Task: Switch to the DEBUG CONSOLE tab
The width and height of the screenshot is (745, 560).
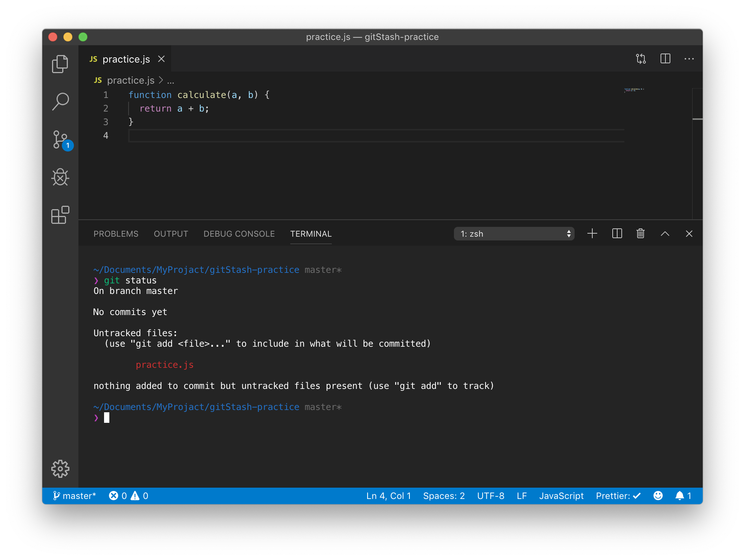Action: pyautogui.click(x=239, y=234)
